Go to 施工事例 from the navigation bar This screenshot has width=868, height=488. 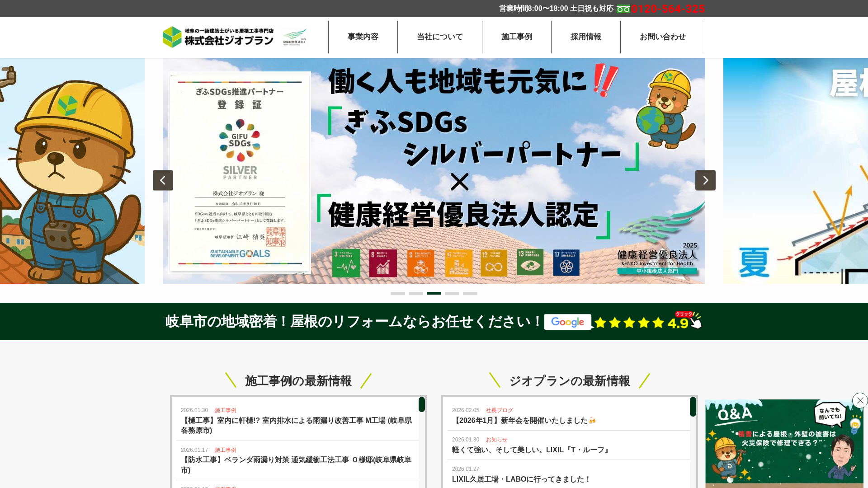click(x=516, y=37)
